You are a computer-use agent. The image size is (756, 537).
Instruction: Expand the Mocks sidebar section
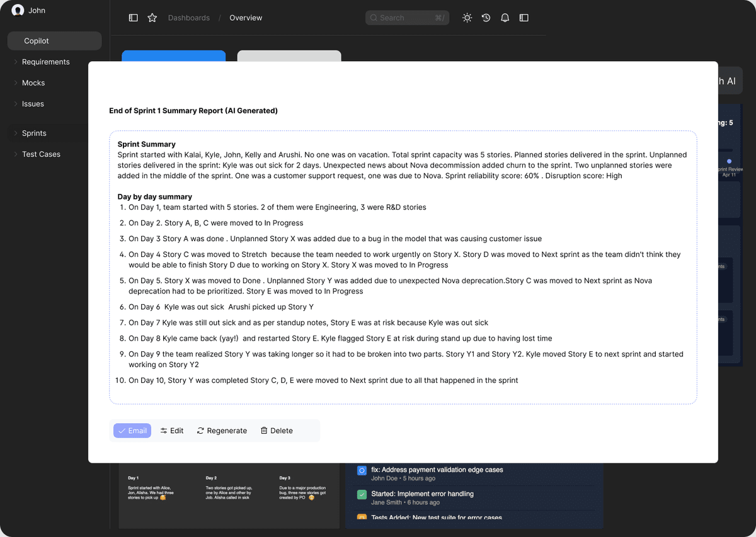coord(33,82)
